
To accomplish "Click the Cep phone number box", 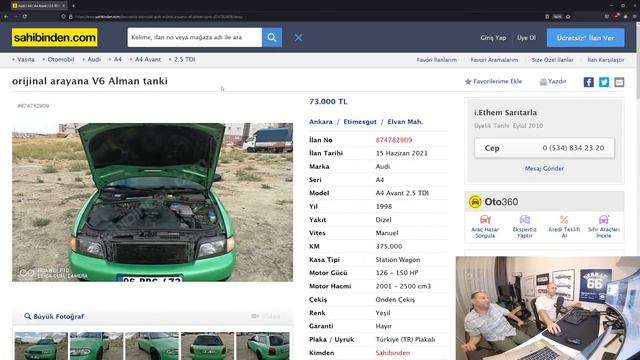I will pyautogui.click(x=544, y=148).
